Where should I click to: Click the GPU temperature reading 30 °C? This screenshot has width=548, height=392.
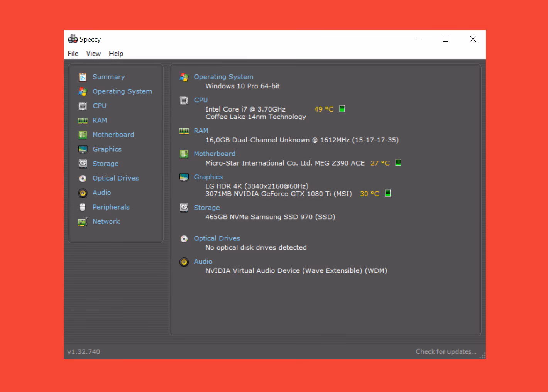[x=370, y=194]
